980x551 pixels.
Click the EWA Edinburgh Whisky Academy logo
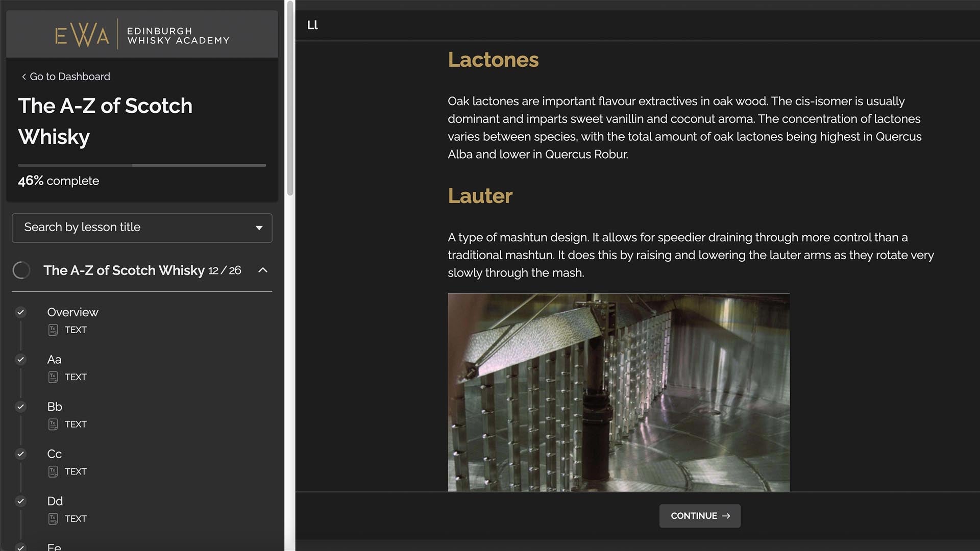[142, 34]
